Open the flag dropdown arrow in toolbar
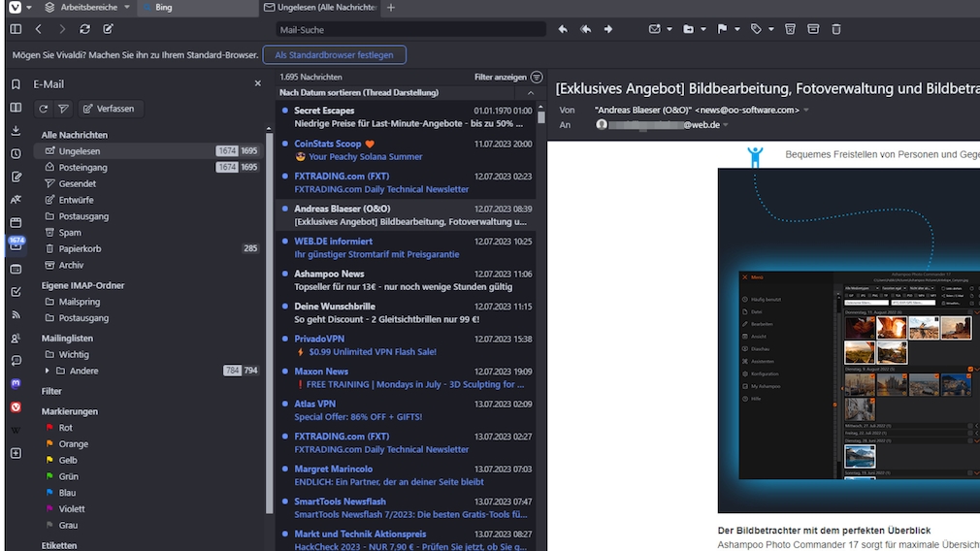Image resolution: width=980 pixels, height=551 pixels. pos(736,29)
